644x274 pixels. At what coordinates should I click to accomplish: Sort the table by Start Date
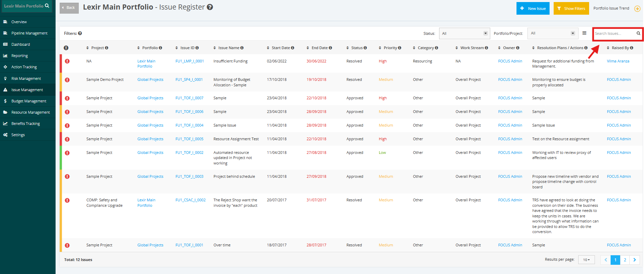(x=280, y=48)
